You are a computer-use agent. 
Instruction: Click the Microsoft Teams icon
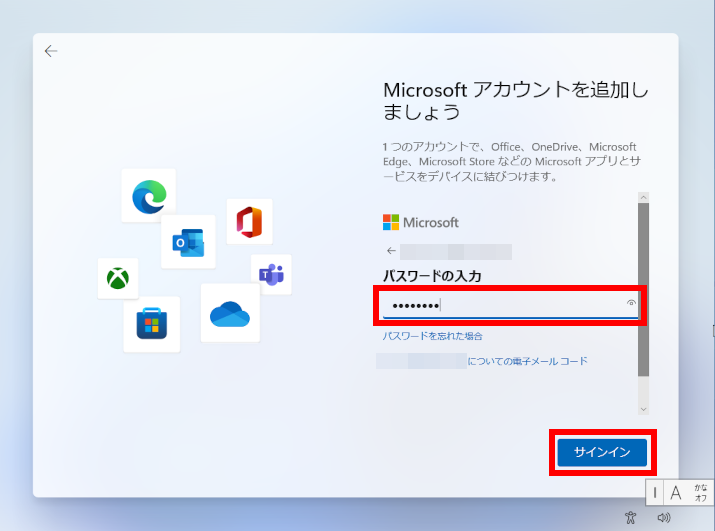(x=271, y=274)
